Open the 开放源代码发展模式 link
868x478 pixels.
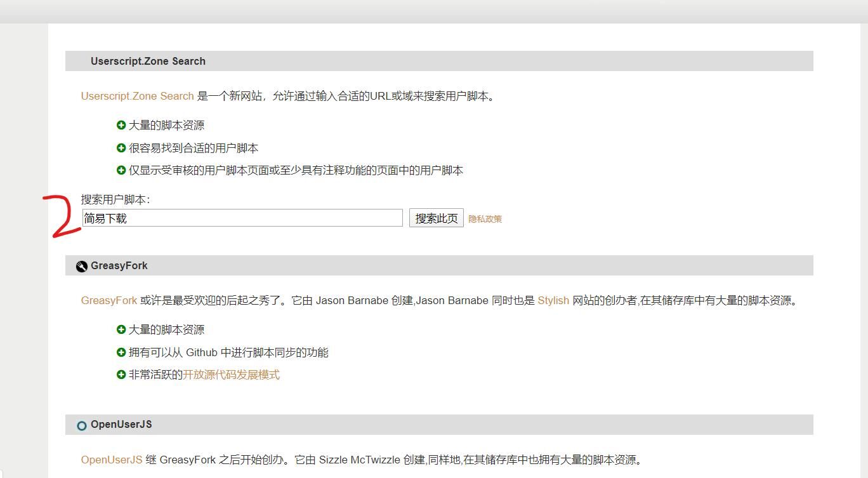(231, 375)
